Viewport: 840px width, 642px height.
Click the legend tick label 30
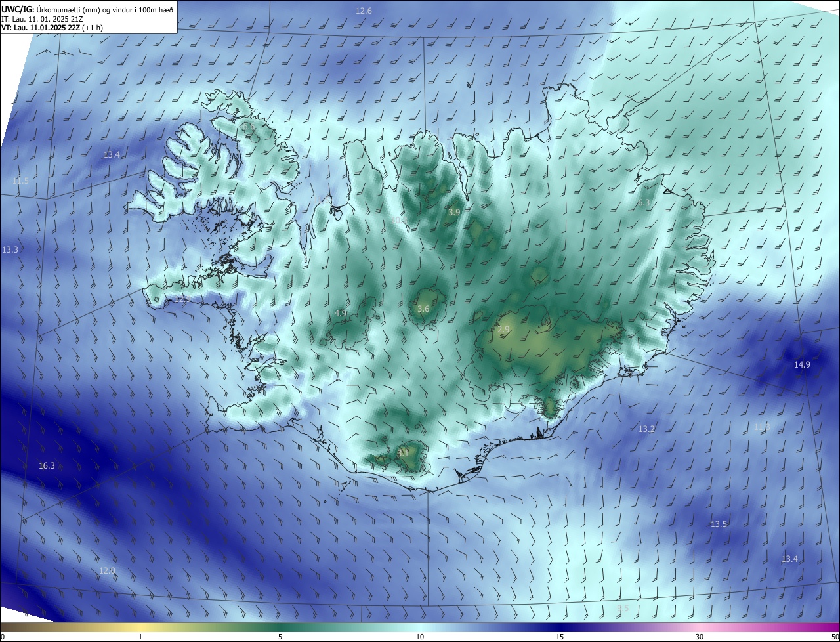700,637
